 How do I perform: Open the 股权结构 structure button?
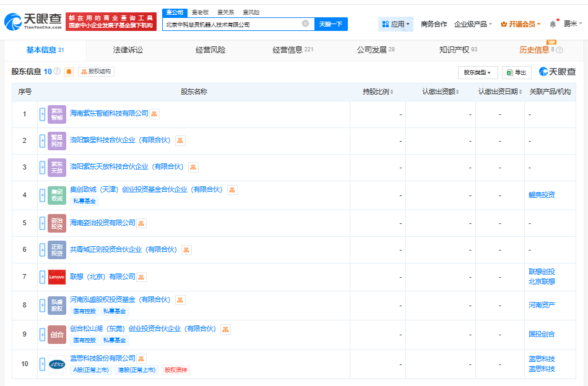(96, 72)
